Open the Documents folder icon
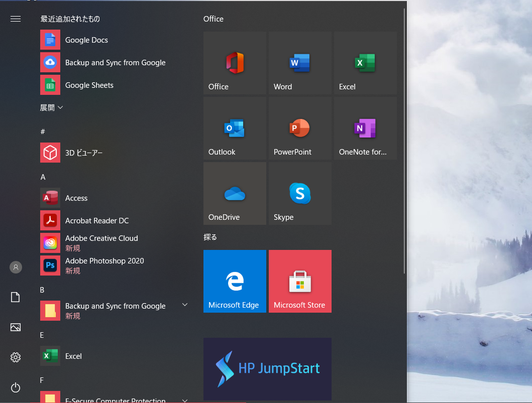This screenshot has height=403, width=532. click(16, 297)
